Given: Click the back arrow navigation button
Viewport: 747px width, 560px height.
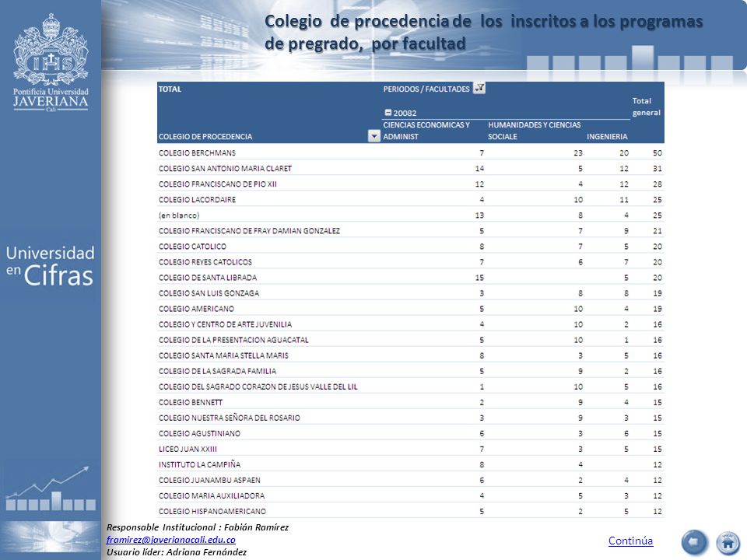Looking at the screenshot, I should [x=695, y=542].
